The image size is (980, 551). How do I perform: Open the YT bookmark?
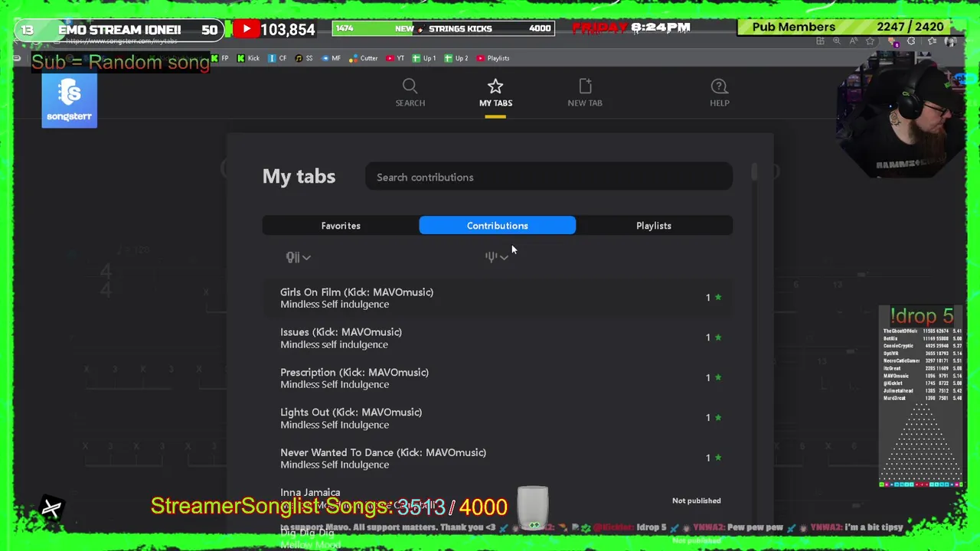point(395,58)
